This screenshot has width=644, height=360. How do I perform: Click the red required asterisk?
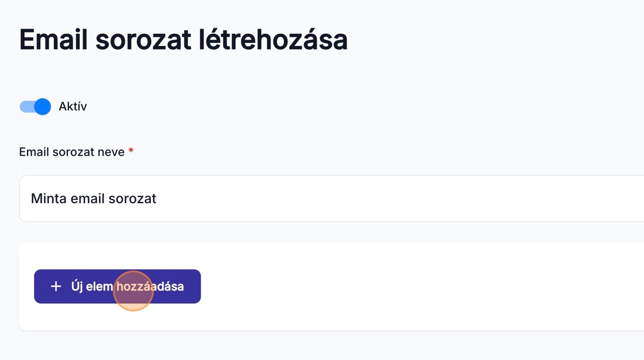pyautogui.click(x=131, y=152)
